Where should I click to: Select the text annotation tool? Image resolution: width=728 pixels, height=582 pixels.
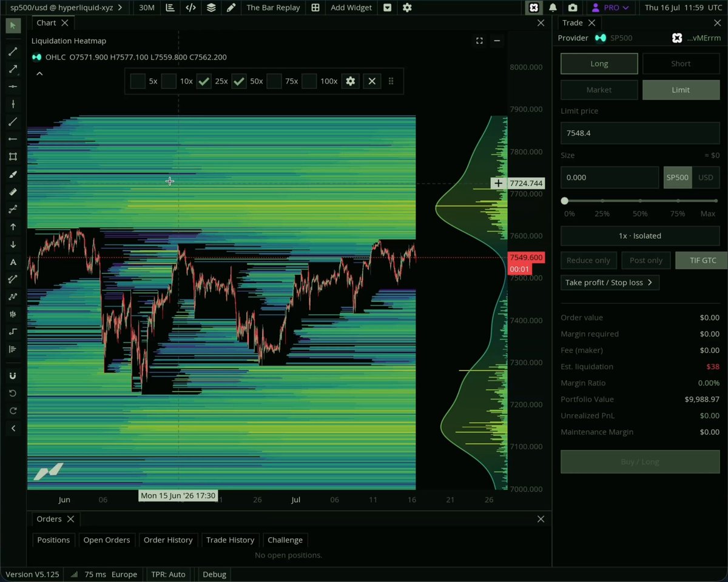[x=13, y=262]
